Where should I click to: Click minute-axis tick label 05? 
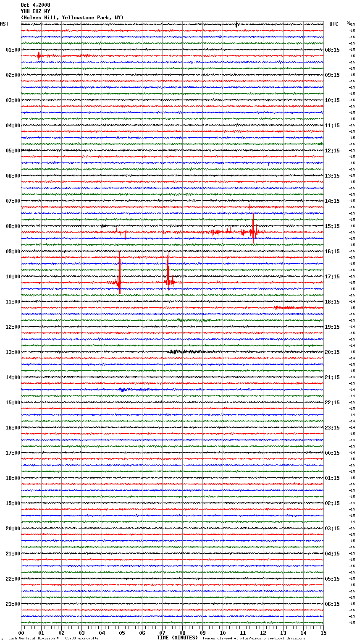point(122,633)
